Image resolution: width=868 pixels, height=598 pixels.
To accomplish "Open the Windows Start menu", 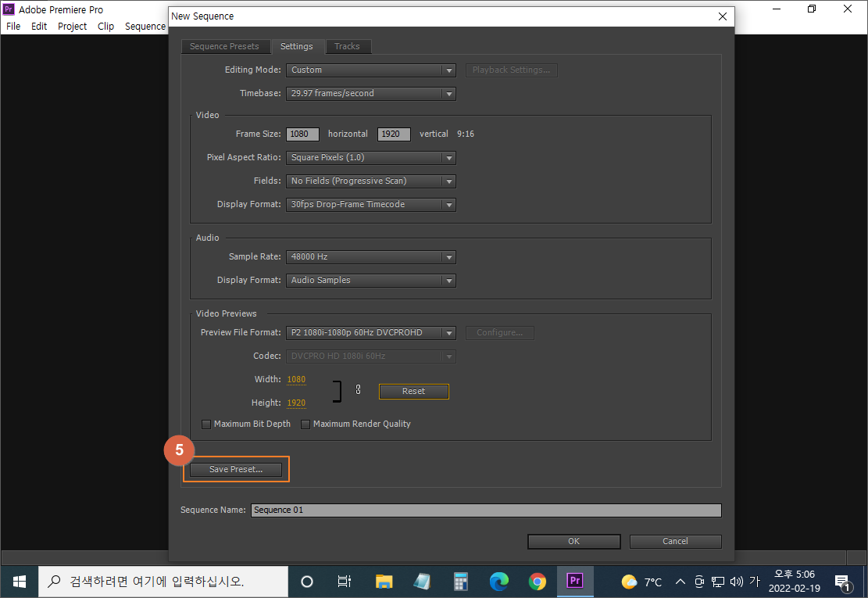I will [x=20, y=582].
